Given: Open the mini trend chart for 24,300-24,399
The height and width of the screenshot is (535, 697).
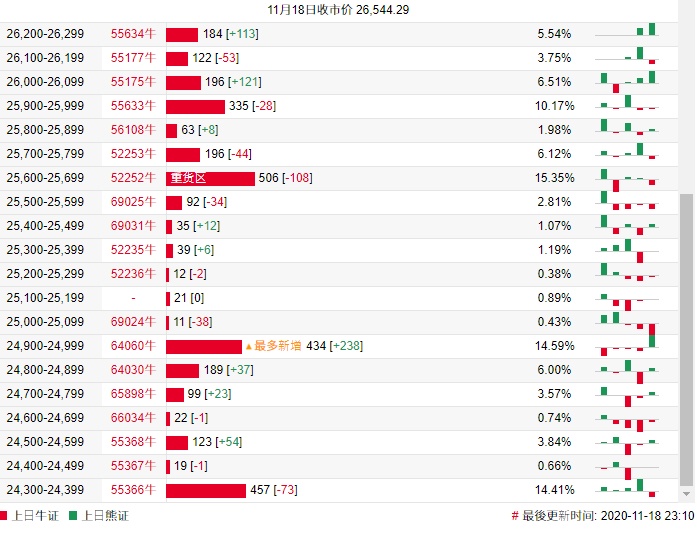Looking at the screenshot, I should tap(627, 490).
